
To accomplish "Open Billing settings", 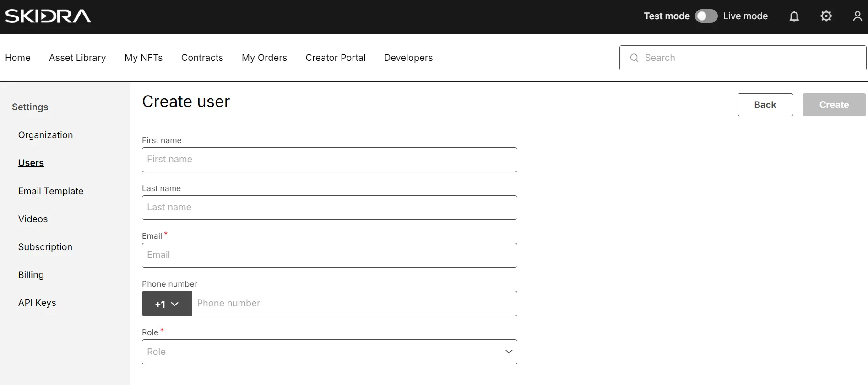I will pos(31,275).
